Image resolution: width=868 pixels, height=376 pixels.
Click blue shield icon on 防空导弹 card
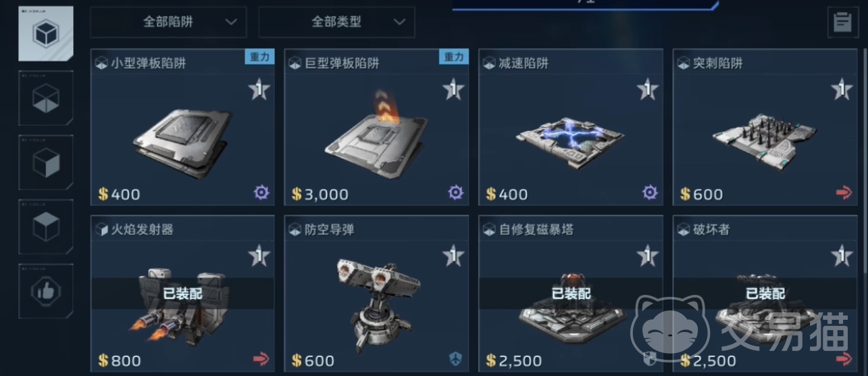[456, 359]
